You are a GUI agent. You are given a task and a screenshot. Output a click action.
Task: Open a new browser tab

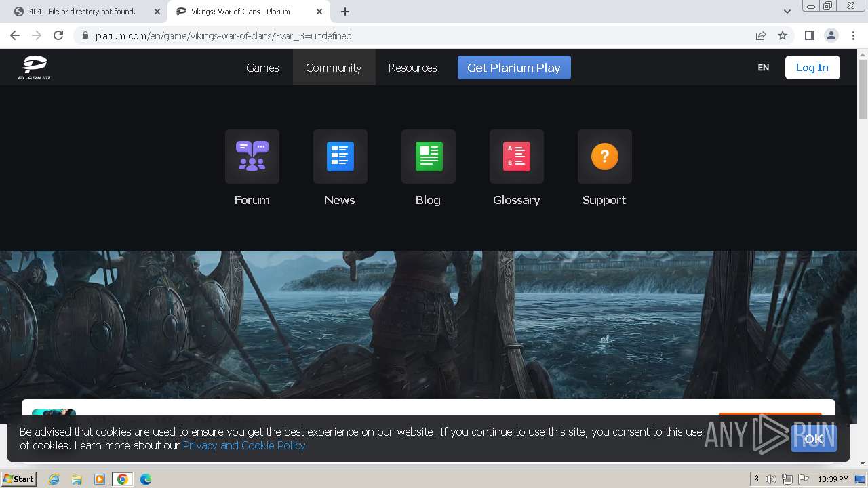[345, 12]
